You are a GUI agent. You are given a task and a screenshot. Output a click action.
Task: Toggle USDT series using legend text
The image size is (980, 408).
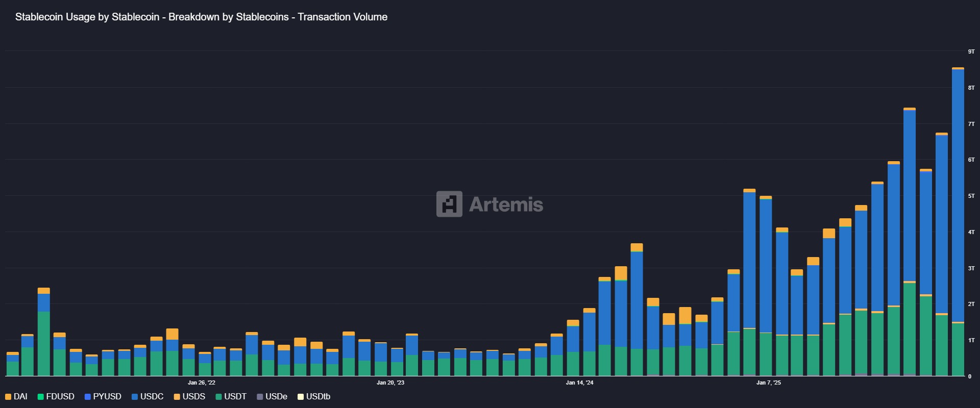[x=235, y=397]
